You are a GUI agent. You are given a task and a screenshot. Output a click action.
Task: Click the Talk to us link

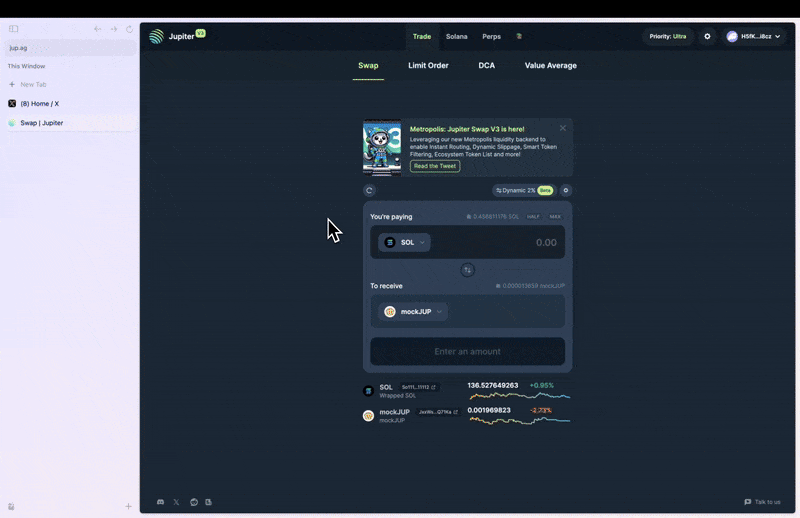(x=762, y=502)
